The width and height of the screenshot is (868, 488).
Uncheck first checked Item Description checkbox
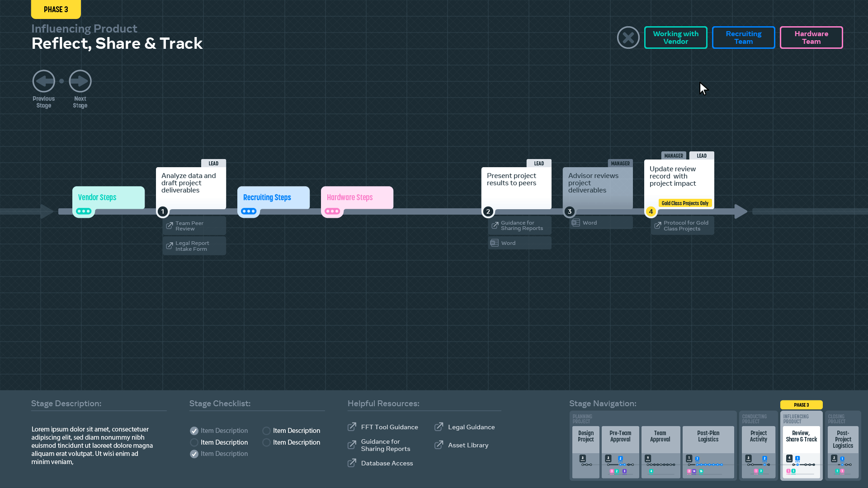point(194,431)
